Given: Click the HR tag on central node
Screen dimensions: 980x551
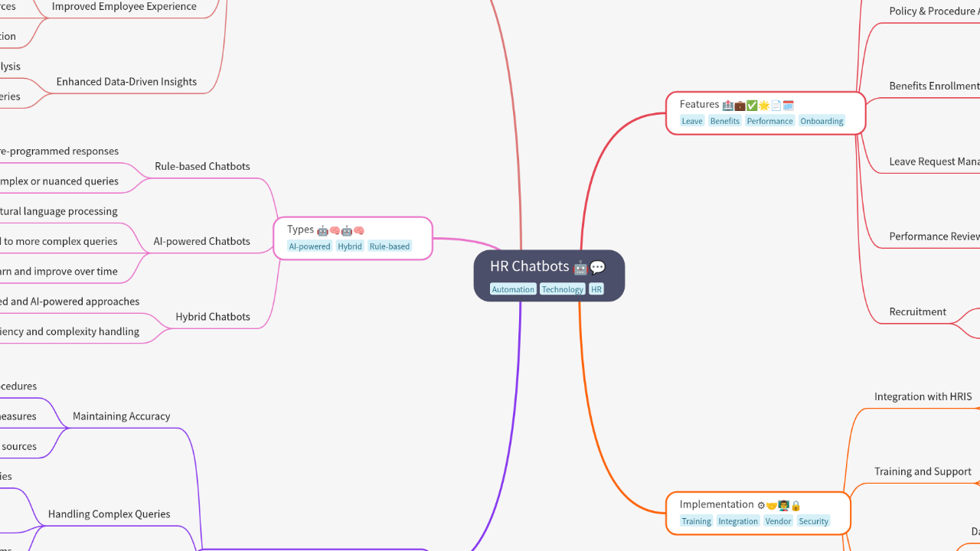Looking at the screenshot, I should point(596,289).
